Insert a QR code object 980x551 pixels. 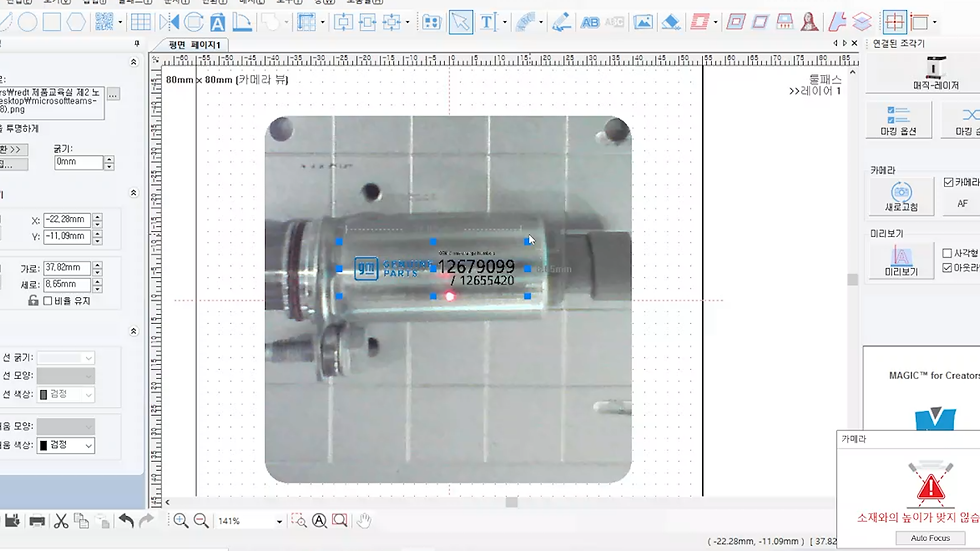click(104, 22)
